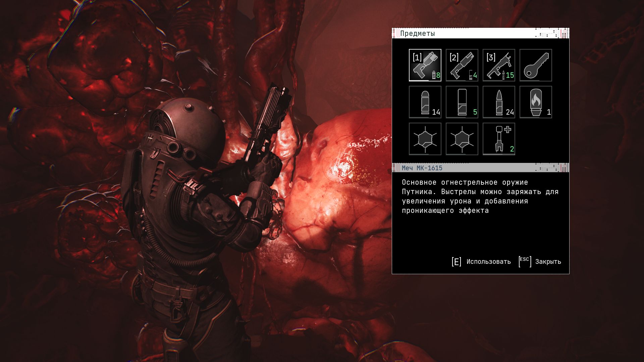Select shotgun shells with count 5
Image resolution: width=644 pixels, height=362 pixels.
click(x=462, y=102)
